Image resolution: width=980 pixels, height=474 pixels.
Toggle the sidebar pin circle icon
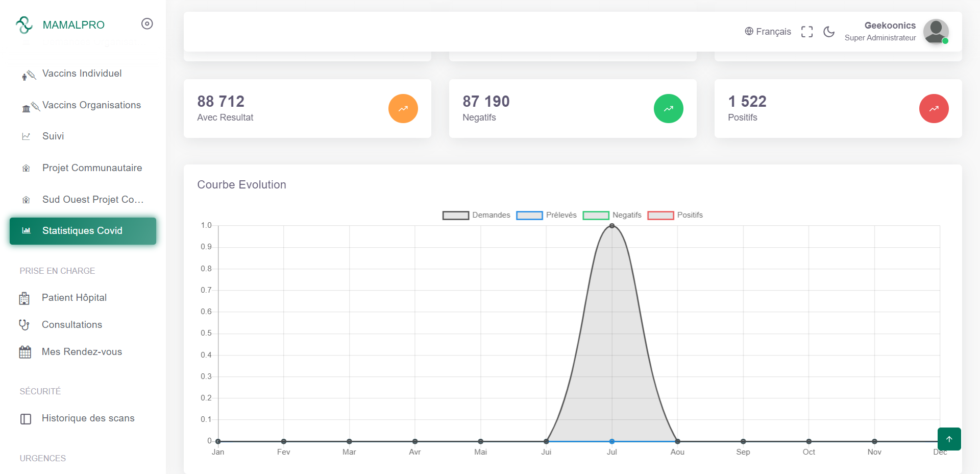point(147,24)
